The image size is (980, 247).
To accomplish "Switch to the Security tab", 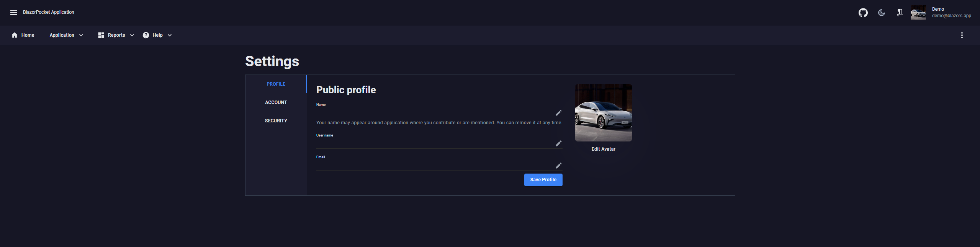I will [276, 121].
